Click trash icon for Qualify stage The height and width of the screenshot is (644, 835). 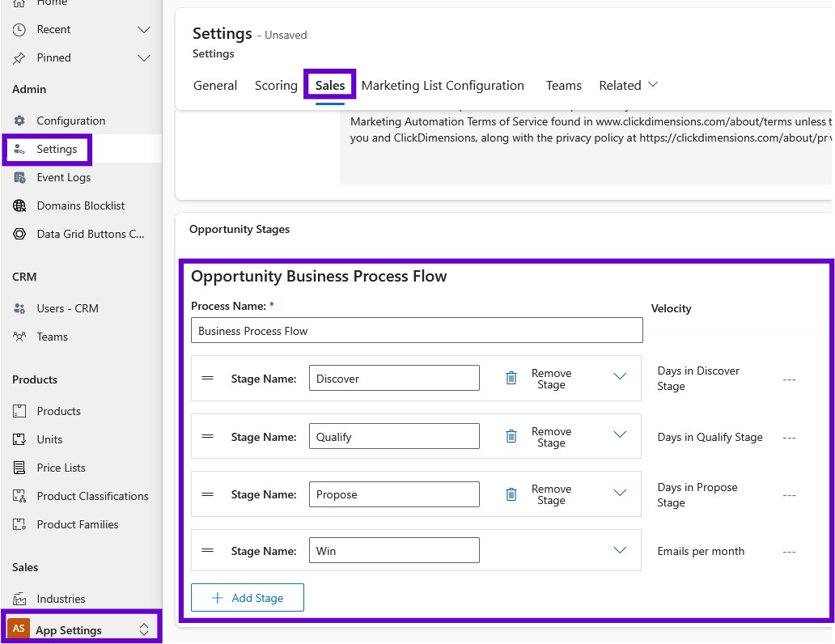(511, 436)
